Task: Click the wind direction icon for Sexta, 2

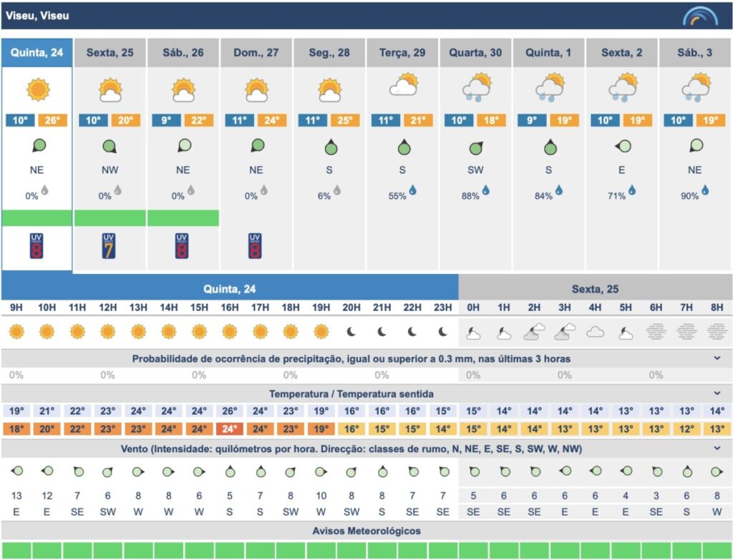Action: (622, 147)
